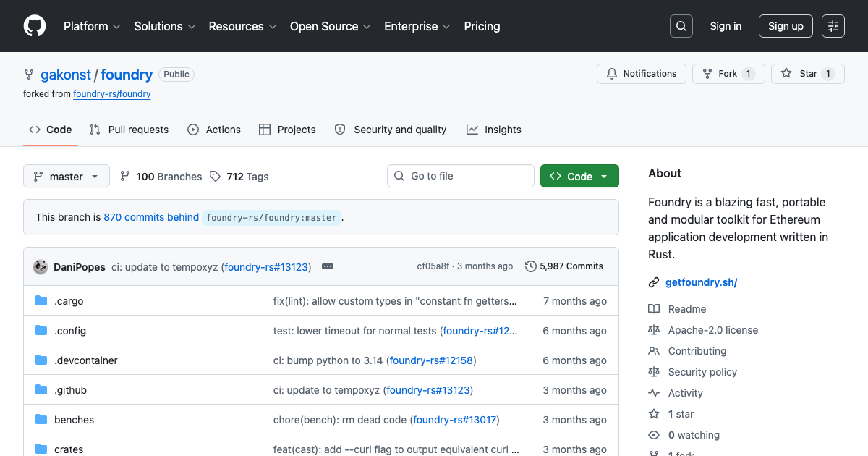Click the crates folder icon

[x=41, y=449]
